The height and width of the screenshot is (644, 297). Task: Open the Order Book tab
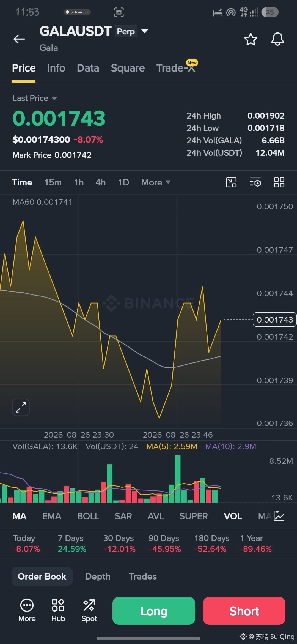(42, 576)
